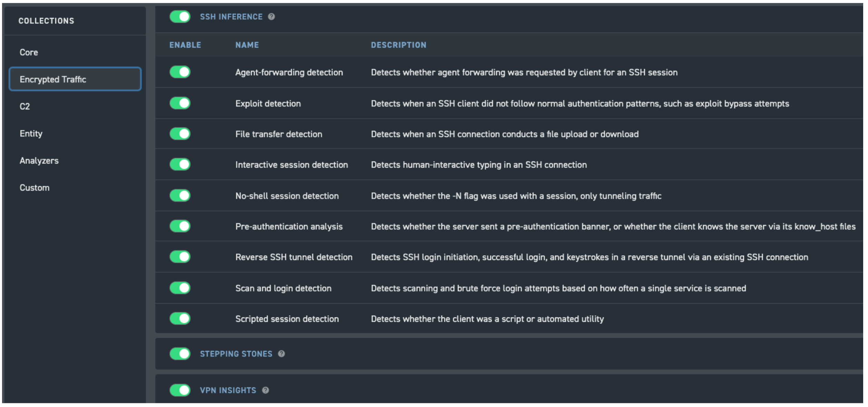Viewport: 868px width, 407px height.
Task: Collapse the SSH Inference section header
Action: [x=231, y=17]
